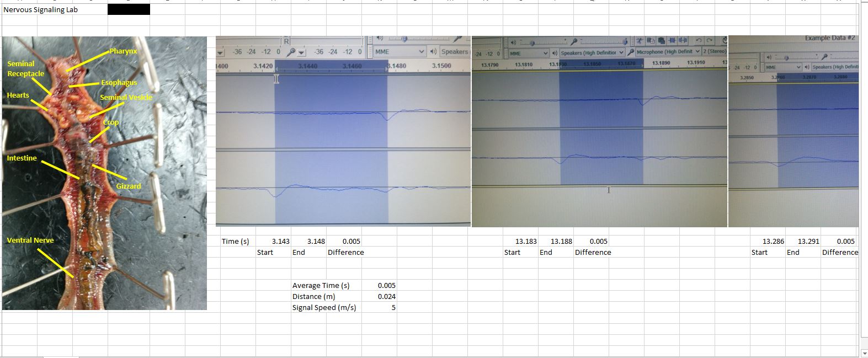
Task: Select the signal speed value 5 cell
Action: pyautogui.click(x=379, y=307)
